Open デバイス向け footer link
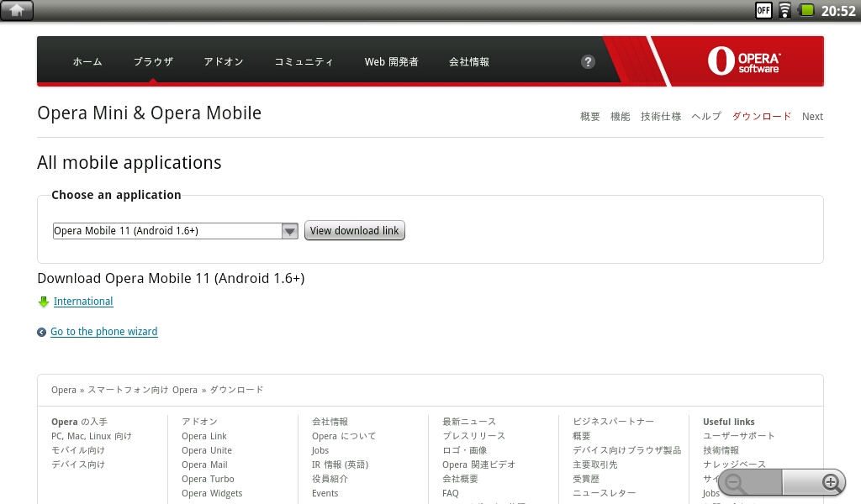The width and height of the screenshot is (861, 504). coord(78,465)
